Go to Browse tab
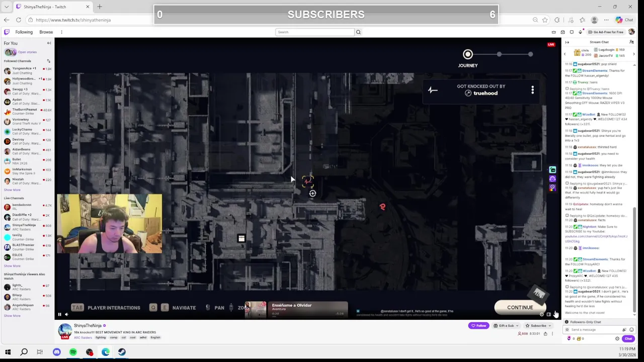Viewport: 644px width, 362px height. point(46,32)
